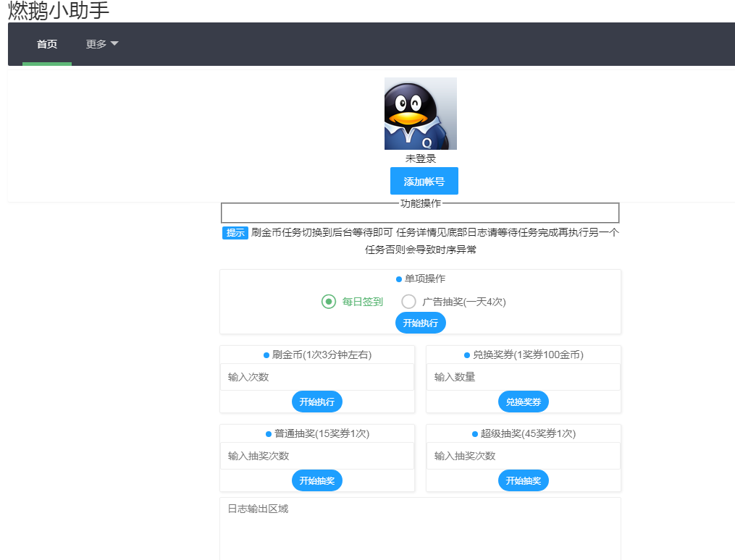Click the 输入数量 field under 兑换奖券
The height and width of the screenshot is (560, 735).
click(523, 377)
